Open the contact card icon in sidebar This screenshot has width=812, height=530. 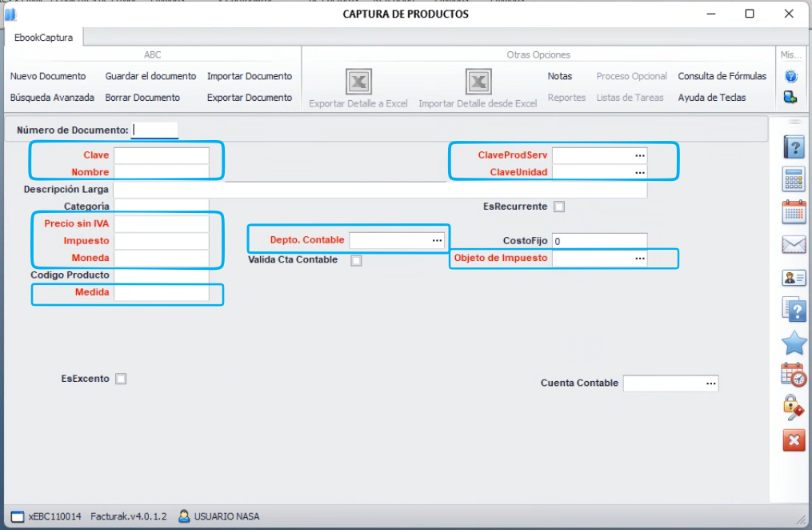(x=794, y=279)
